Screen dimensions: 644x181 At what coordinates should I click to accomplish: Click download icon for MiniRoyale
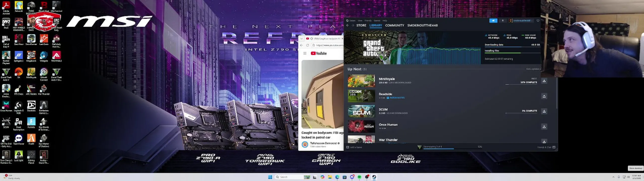tap(544, 81)
